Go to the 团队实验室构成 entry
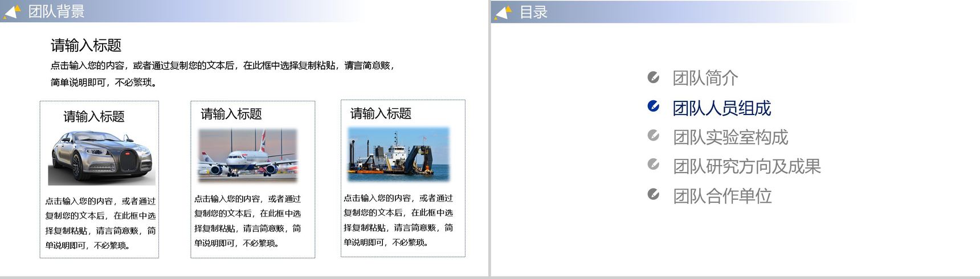Screen dimensions: 980x279 coord(730,137)
